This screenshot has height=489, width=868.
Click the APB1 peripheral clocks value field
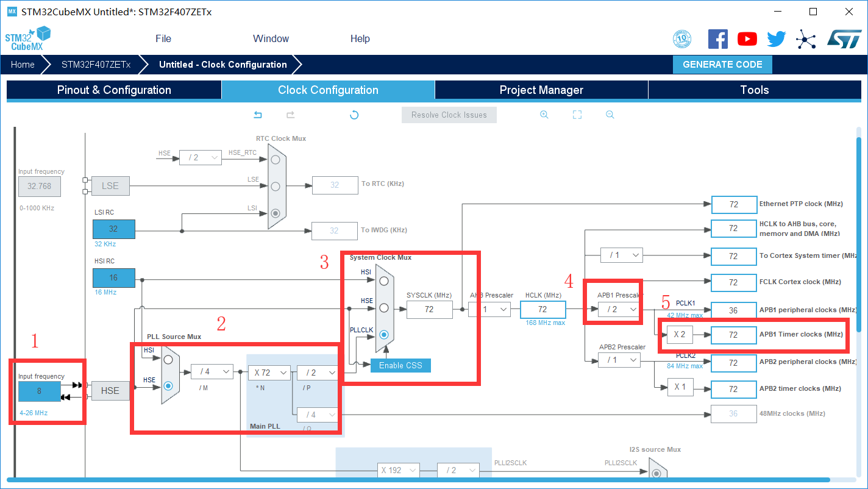(x=734, y=310)
